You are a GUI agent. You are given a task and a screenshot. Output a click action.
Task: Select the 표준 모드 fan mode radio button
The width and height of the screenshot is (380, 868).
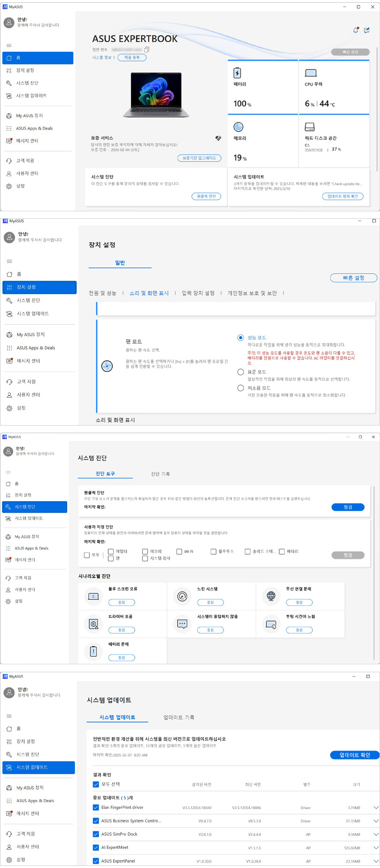pyautogui.click(x=240, y=372)
